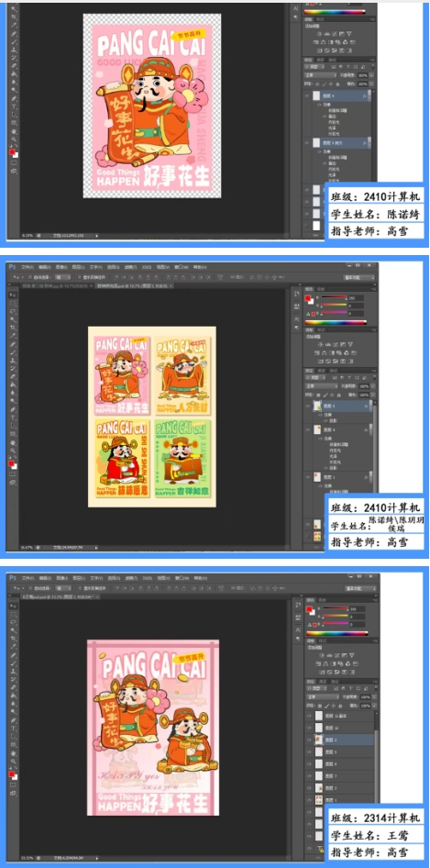Image resolution: width=430 pixels, height=868 pixels.
Task: Switch to the second document tab in the middle window
Action: (135, 285)
